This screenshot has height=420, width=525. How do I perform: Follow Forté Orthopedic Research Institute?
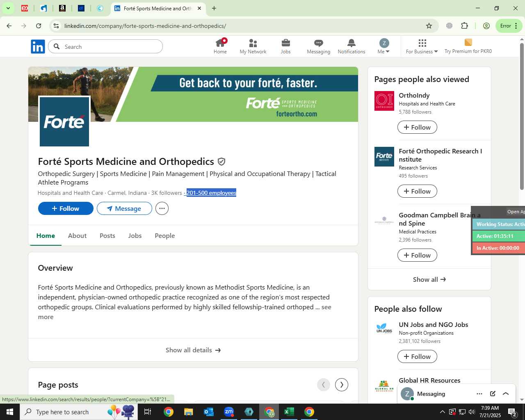coord(417,191)
